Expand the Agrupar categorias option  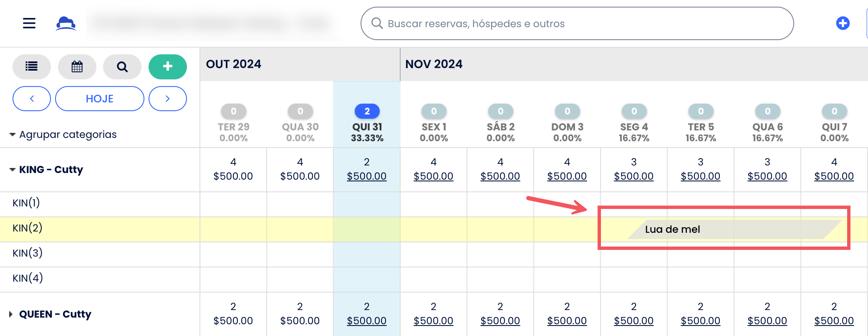(x=63, y=135)
